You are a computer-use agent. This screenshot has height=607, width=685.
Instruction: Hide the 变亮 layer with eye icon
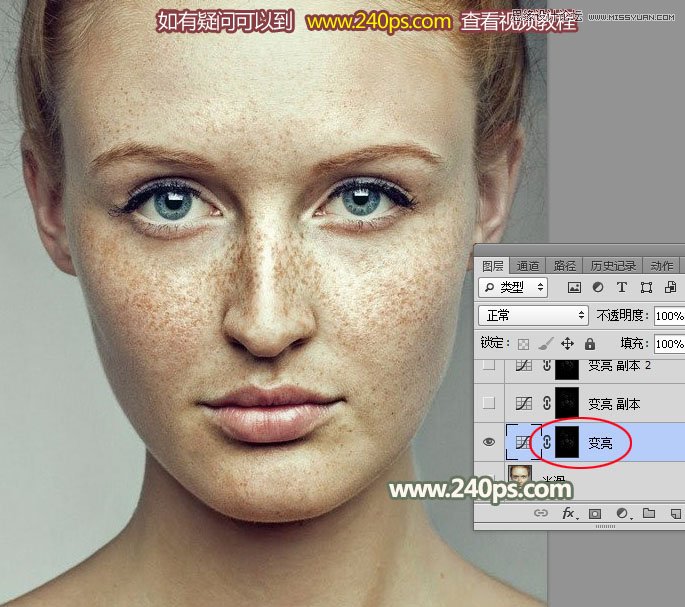pyautogui.click(x=489, y=442)
